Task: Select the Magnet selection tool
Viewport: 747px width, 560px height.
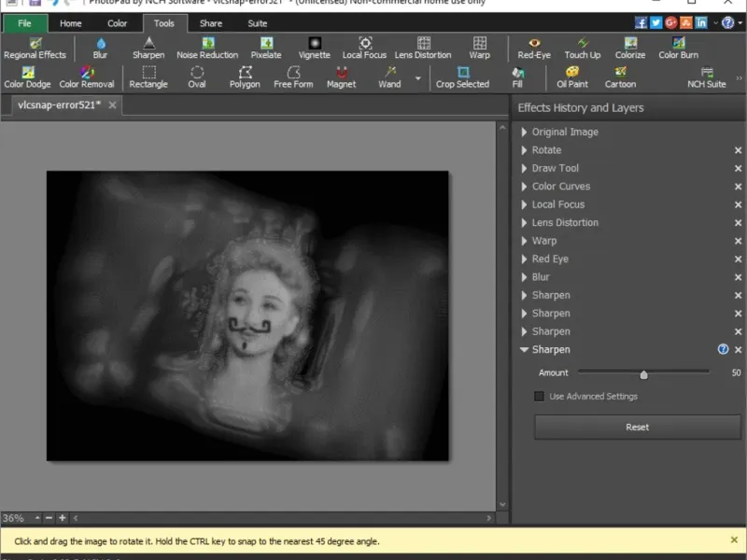Action: 341,77
